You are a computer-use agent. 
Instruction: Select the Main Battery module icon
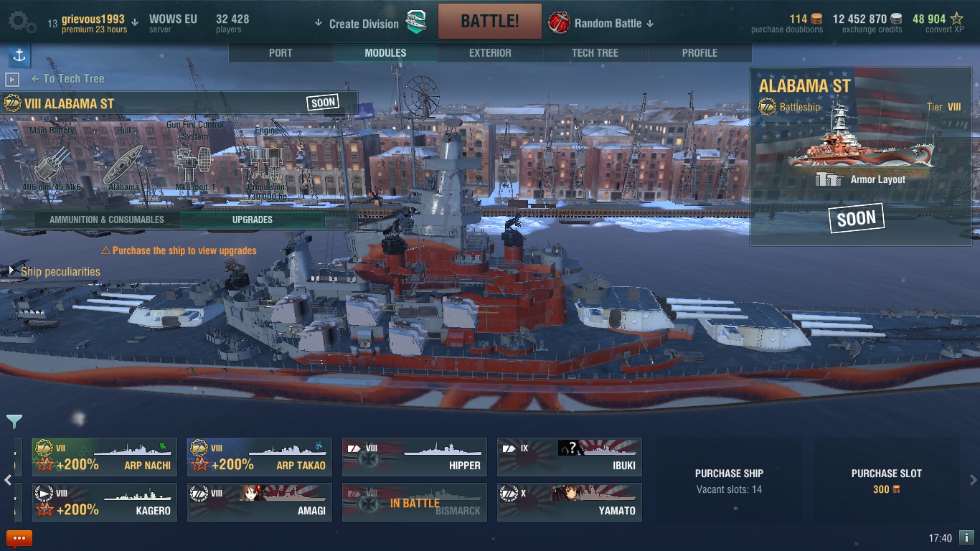53,165
